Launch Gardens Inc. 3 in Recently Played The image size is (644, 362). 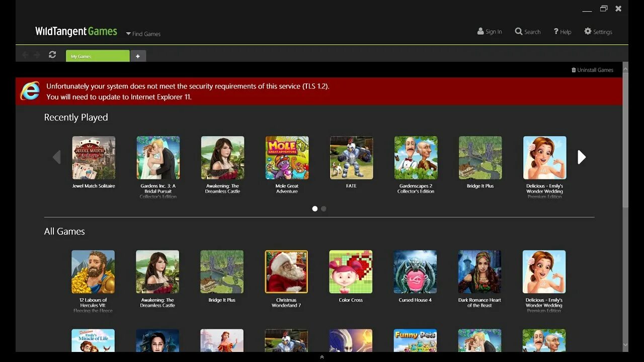pos(158,158)
